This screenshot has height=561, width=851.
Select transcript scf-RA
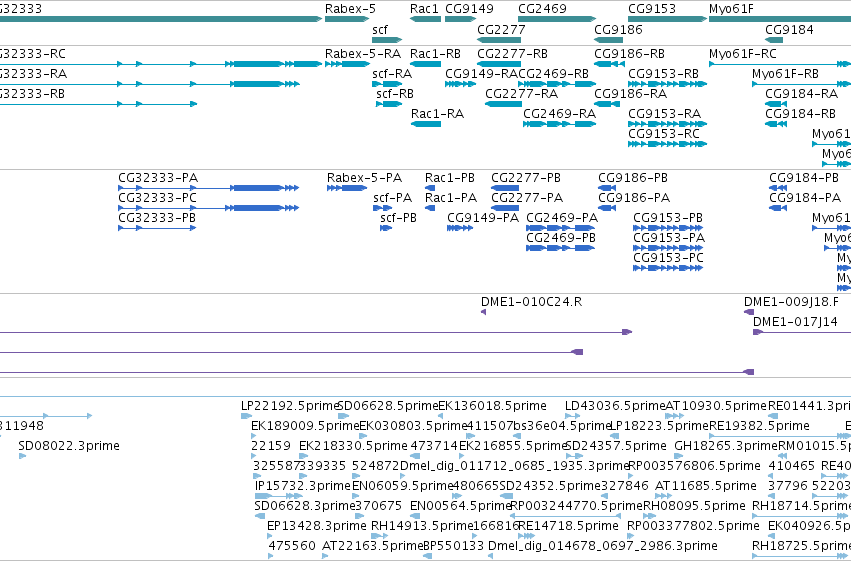pos(387,84)
